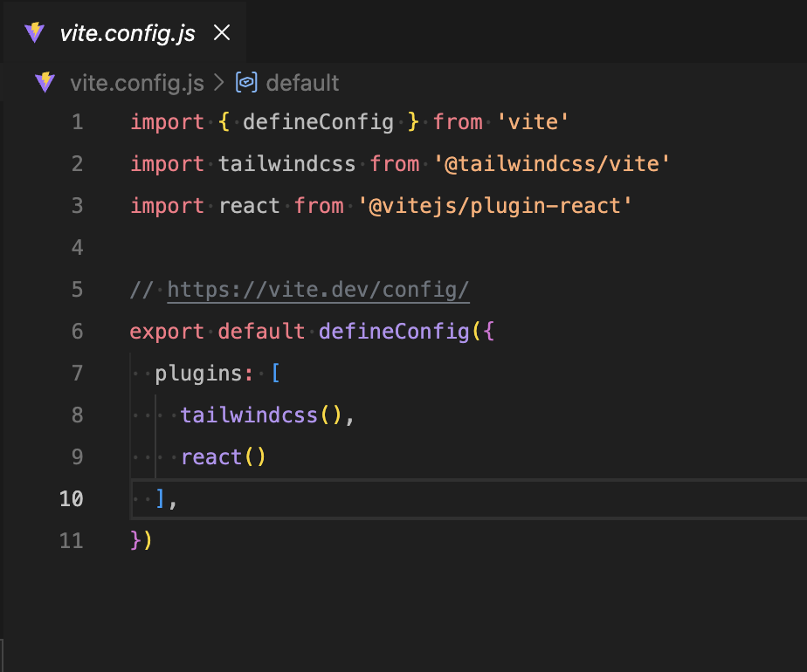Click line number 11 in gutter
The height and width of the screenshot is (672, 807).
click(71, 541)
